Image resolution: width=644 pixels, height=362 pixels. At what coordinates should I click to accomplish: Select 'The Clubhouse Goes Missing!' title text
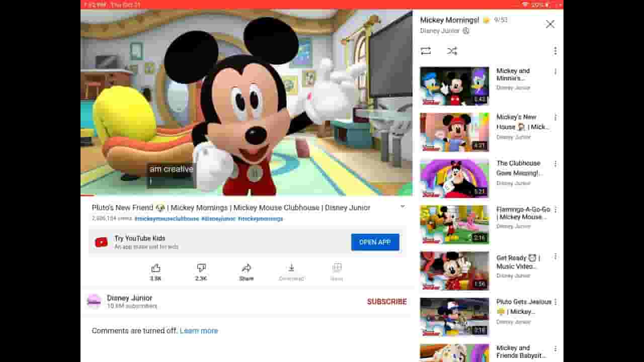(x=520, y=168)
